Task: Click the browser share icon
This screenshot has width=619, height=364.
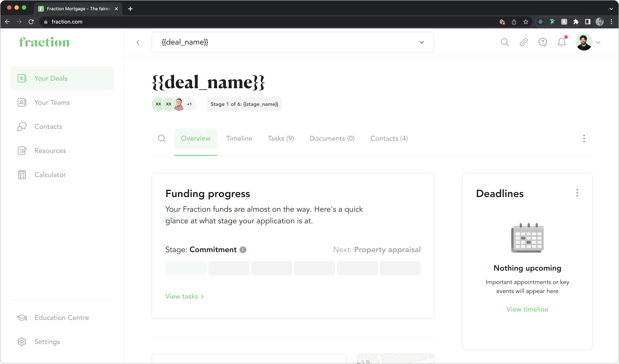Action: pyautogui.click(x=514, y=22)
